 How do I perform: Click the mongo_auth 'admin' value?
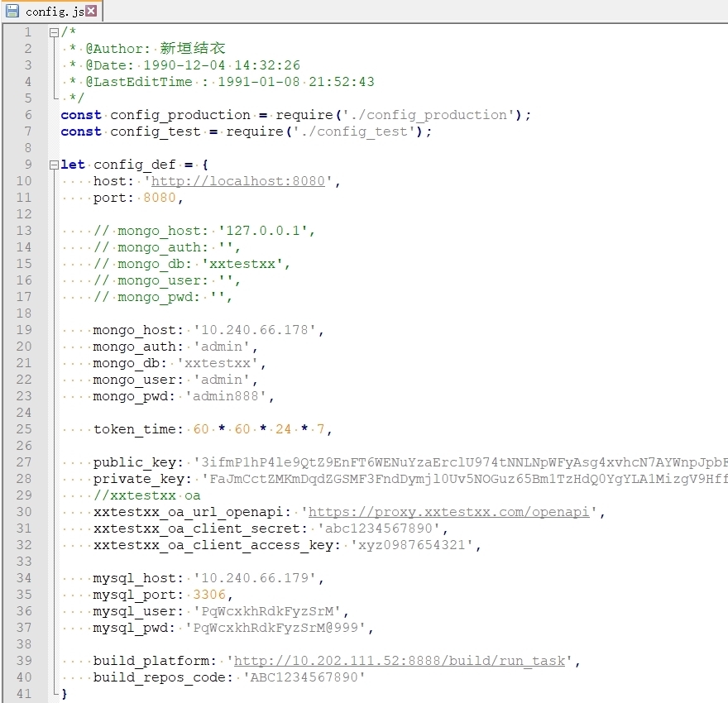(222, 347)
